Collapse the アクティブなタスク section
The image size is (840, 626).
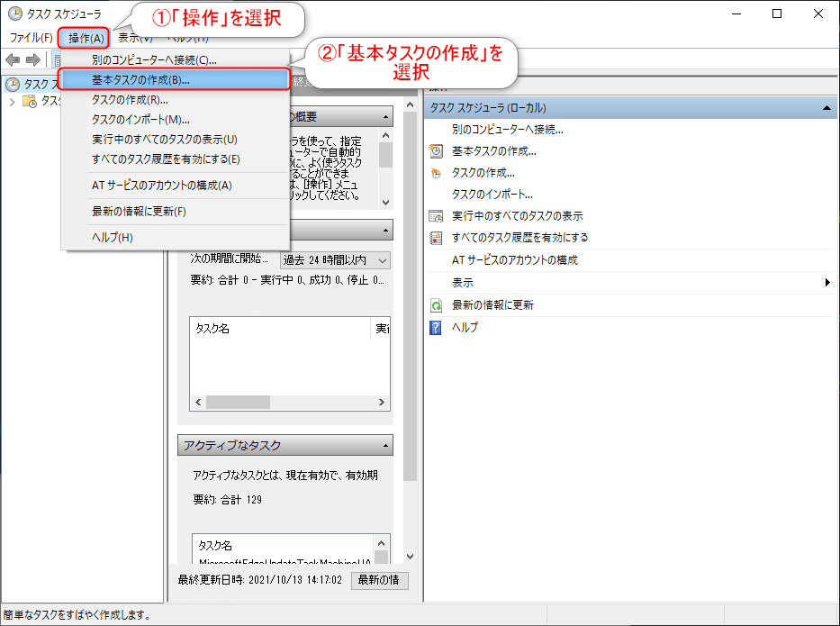click(385, 445)
